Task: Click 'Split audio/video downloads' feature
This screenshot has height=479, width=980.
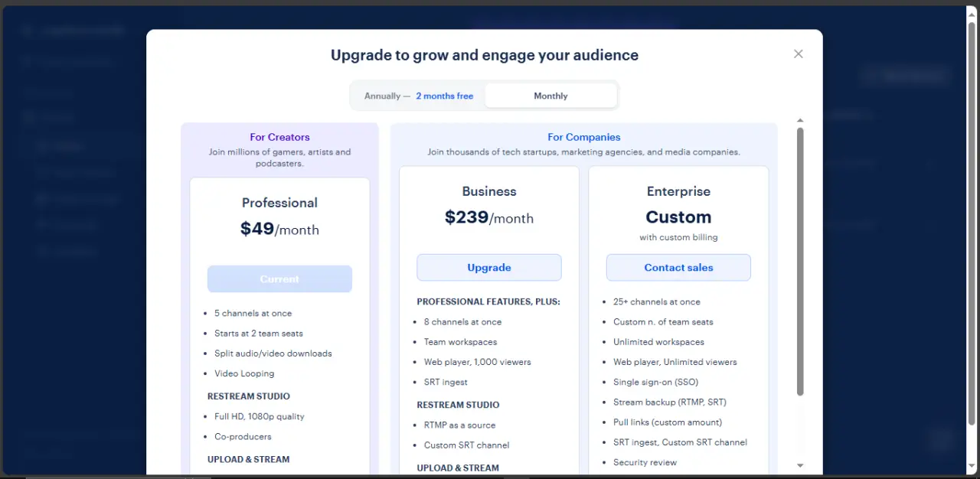Action: tap(273, 353)
